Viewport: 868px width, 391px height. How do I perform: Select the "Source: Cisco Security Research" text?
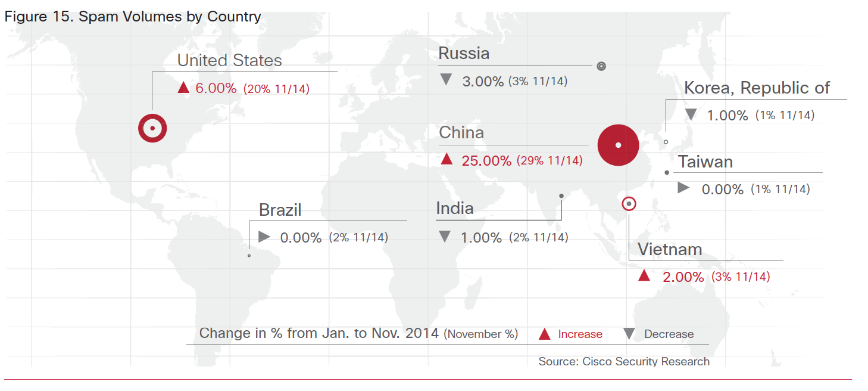coord(624,361)
